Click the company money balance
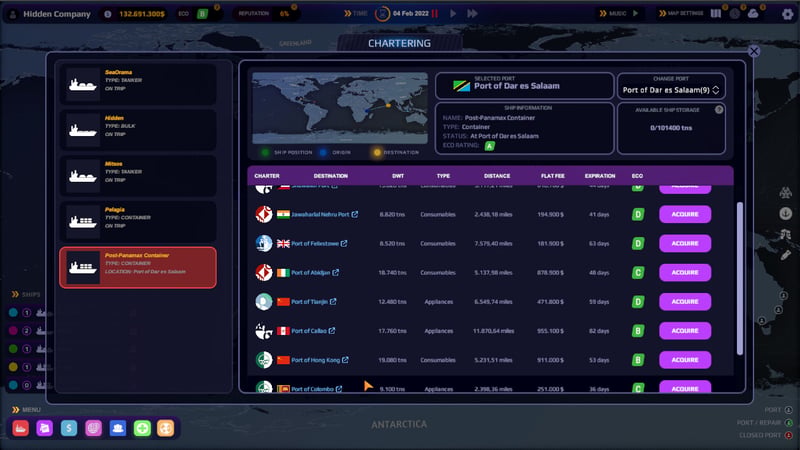 coord(141,14)
